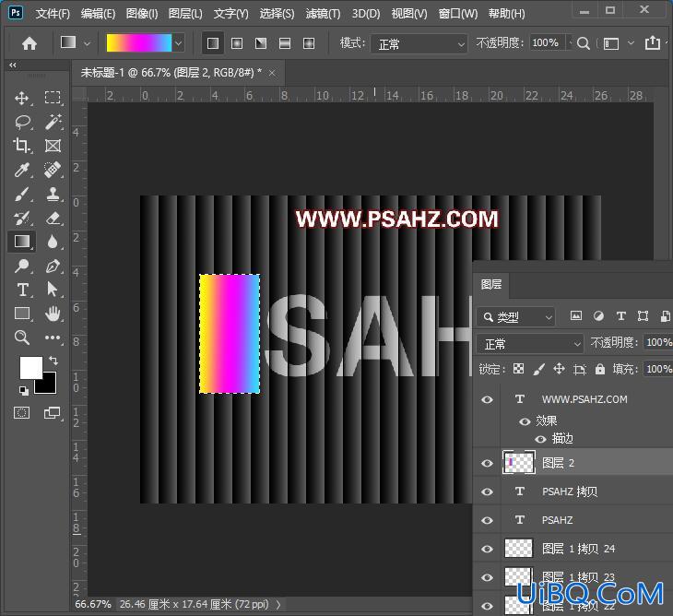673x616 pixels.
Task: Click the 不透明度 100% field in options bar
Action: (547, 43)
